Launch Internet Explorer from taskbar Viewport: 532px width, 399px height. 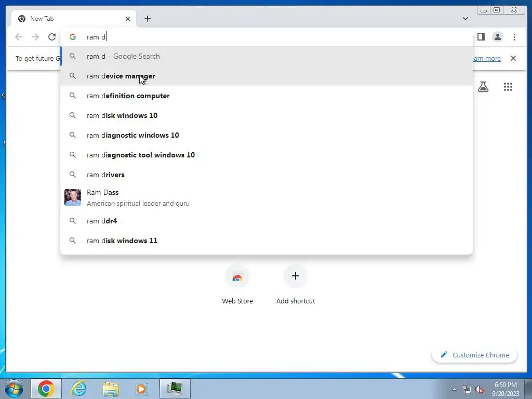tap(78, 389)
